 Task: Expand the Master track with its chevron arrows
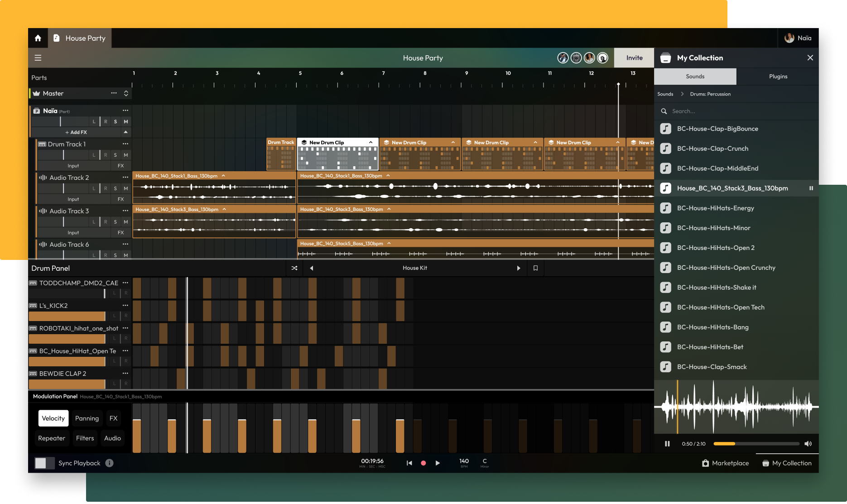coord(126,93)
